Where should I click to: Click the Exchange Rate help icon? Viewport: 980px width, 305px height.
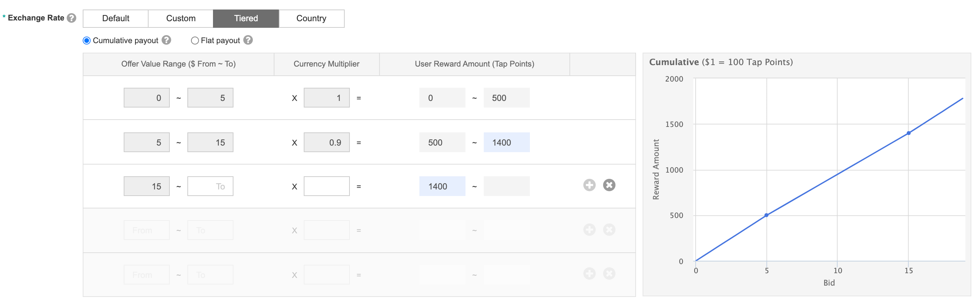point(71,18)
